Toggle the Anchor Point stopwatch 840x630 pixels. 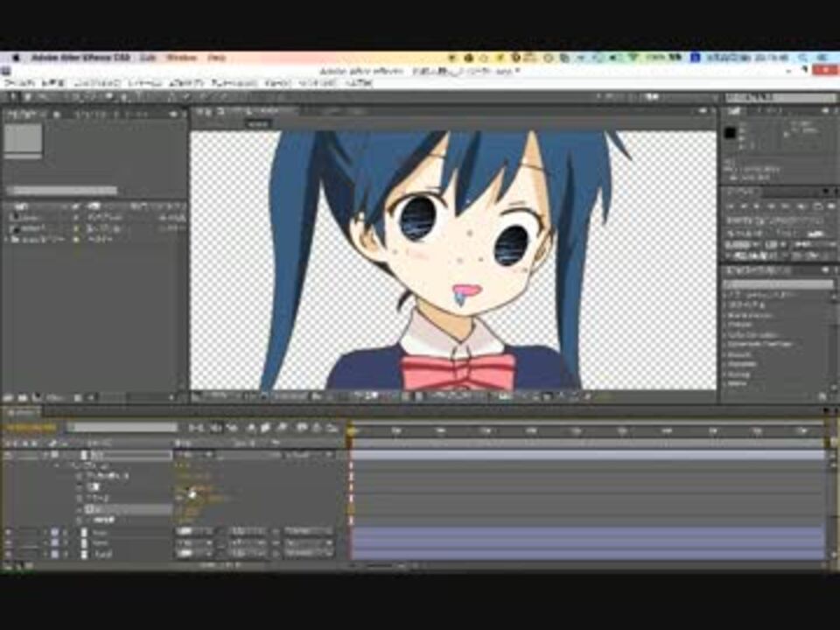(x=80, y=476)
